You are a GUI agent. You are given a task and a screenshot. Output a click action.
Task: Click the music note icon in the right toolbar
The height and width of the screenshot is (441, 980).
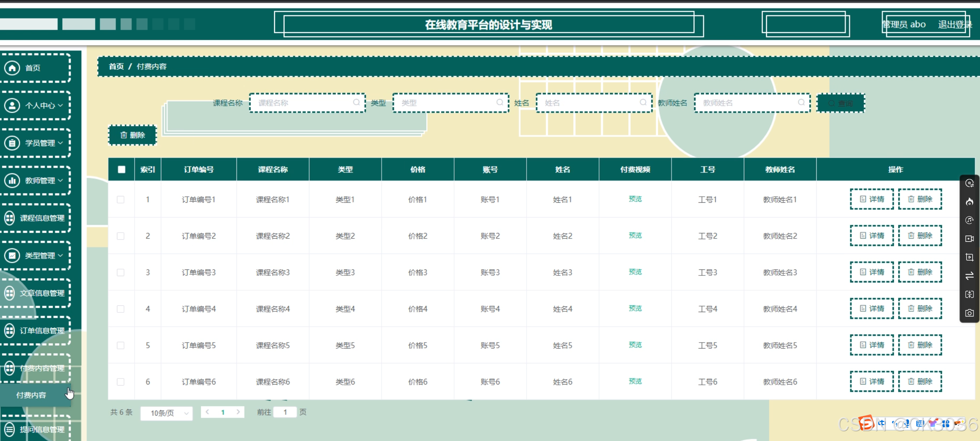click(969, 220)
